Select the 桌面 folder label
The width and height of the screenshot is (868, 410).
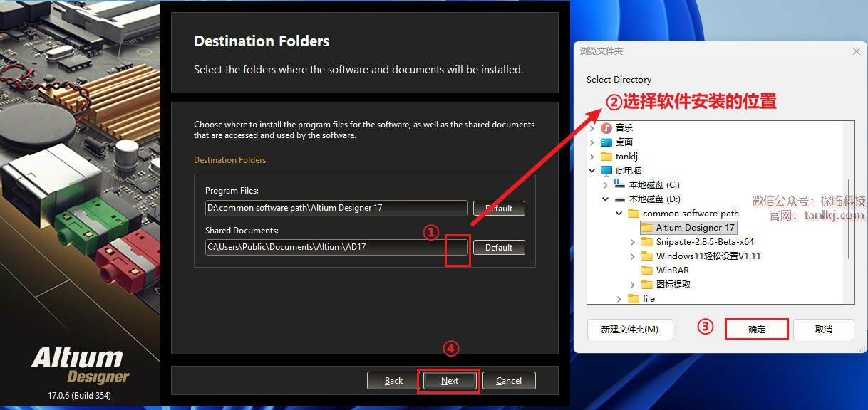point(624,142)
